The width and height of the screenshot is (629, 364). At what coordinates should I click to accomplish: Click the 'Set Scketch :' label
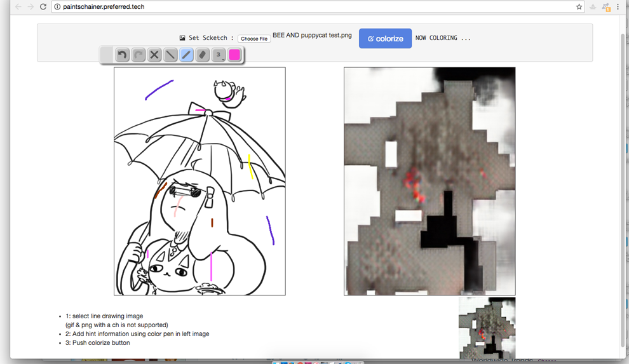211,37
